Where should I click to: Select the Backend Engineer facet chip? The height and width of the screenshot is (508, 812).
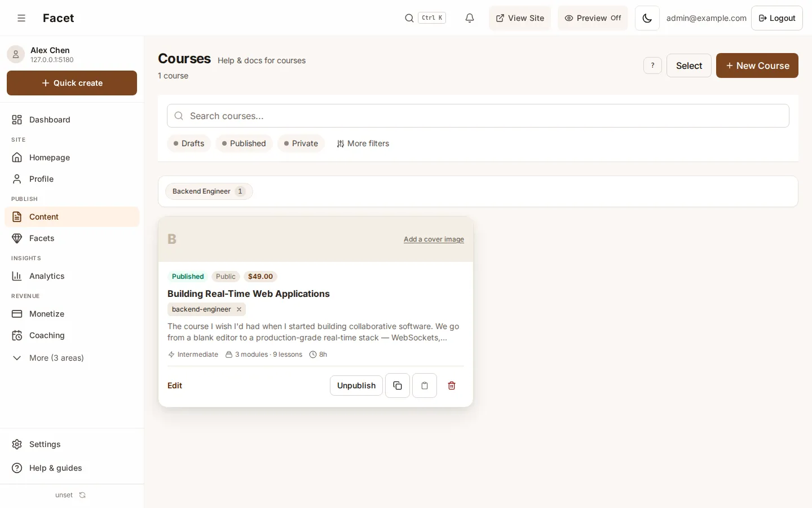209,191
